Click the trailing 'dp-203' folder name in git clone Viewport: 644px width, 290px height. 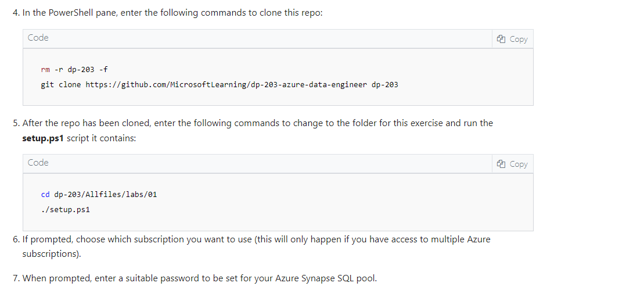(385, 85)
